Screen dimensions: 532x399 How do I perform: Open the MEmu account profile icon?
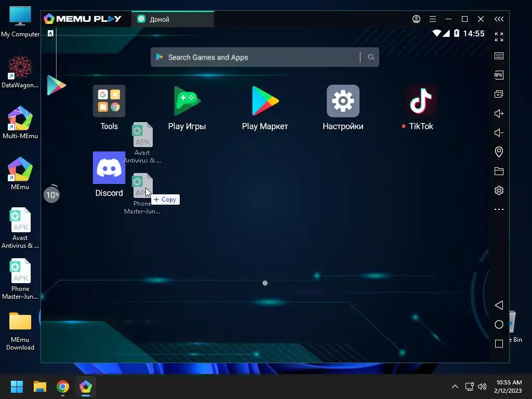tap(416, 19)
